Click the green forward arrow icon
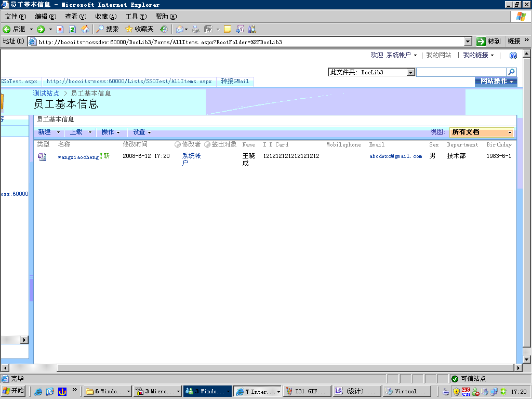The height and width of the screenshot is (399, 532). (41, 30)
